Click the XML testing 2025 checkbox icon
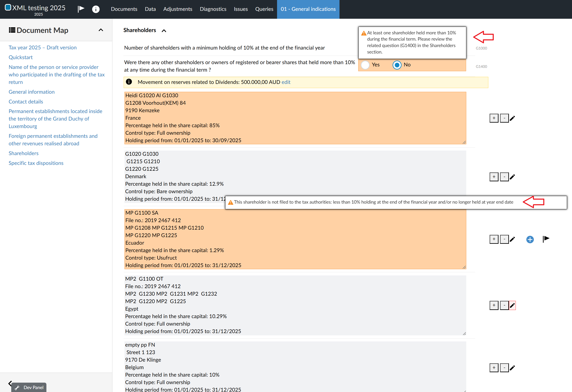This screenshot has width=572, height=392. click(x=8, y=7)
